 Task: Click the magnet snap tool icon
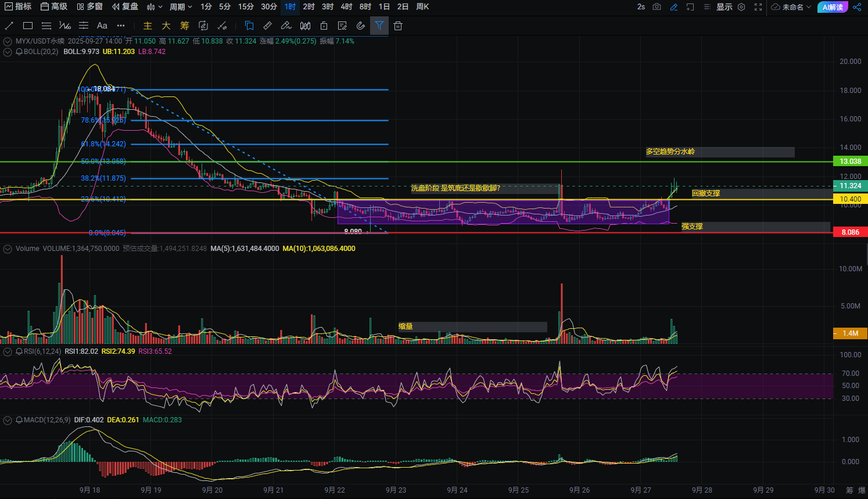pyautogui.click(x=361, y=26)
